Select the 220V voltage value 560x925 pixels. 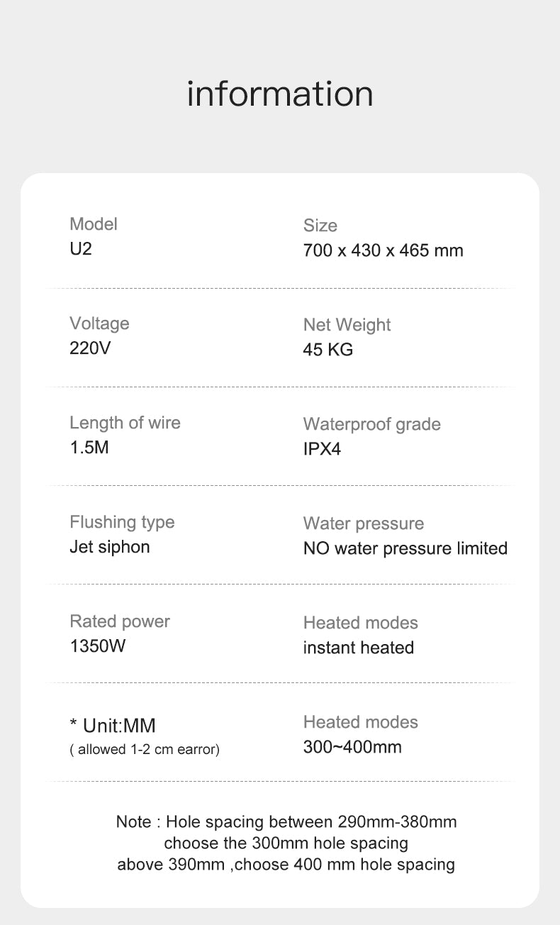(x=90, y=348)
